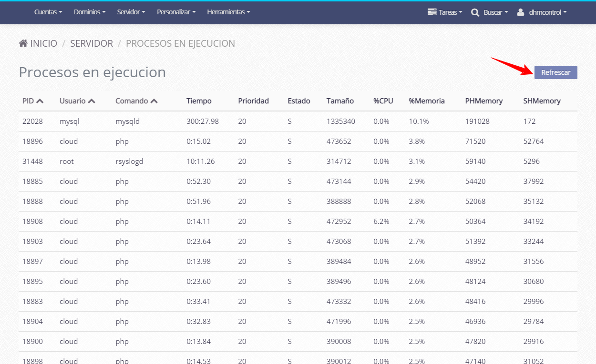This screenshot has height=364, width=596.
Task: Click SHMemory value 172
Action: (x=530, y=121)
